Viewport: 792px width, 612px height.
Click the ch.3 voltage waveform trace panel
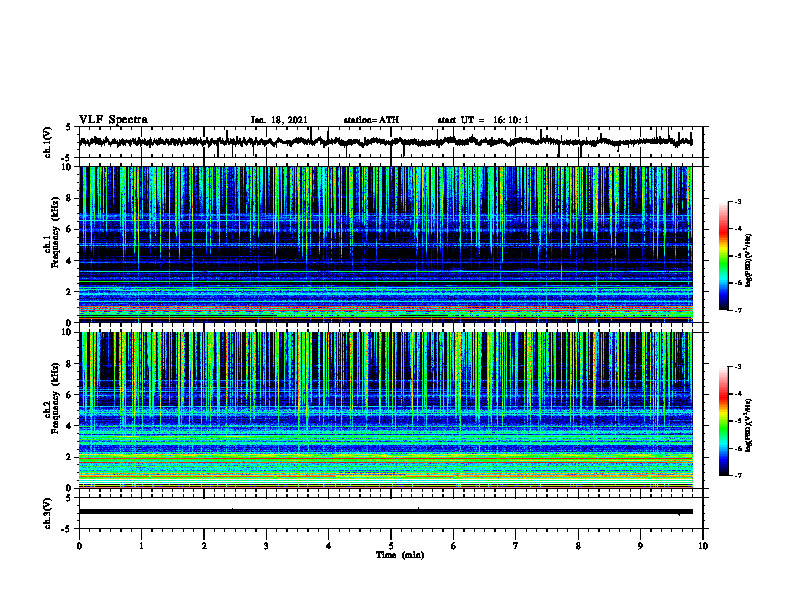391,513
